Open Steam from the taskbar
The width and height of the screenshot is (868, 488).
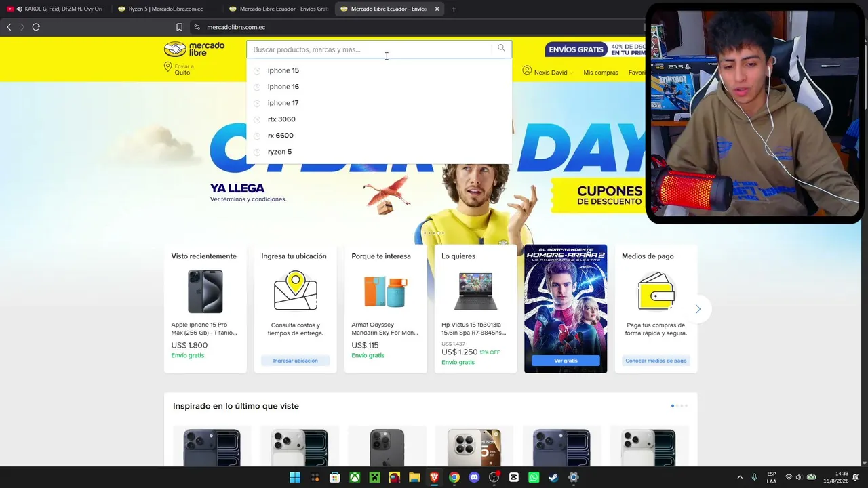[x=553, y=477]
